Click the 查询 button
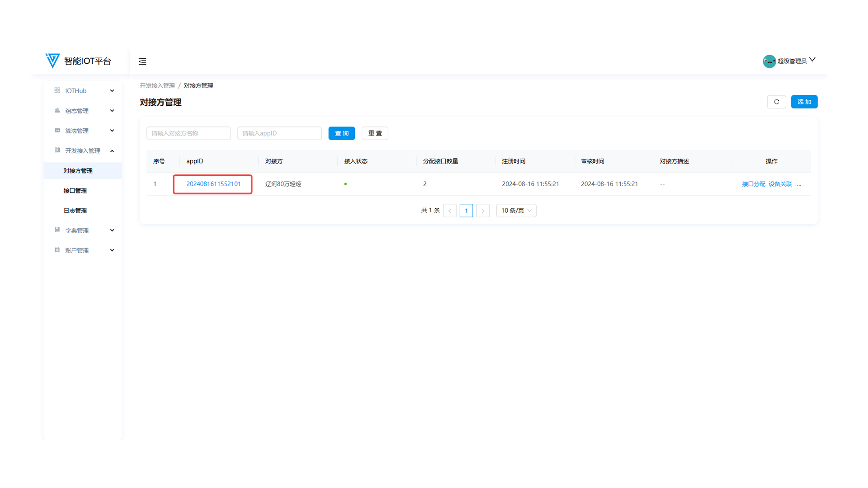This screenshot has width=868, height=488. [x=341, y=133]
